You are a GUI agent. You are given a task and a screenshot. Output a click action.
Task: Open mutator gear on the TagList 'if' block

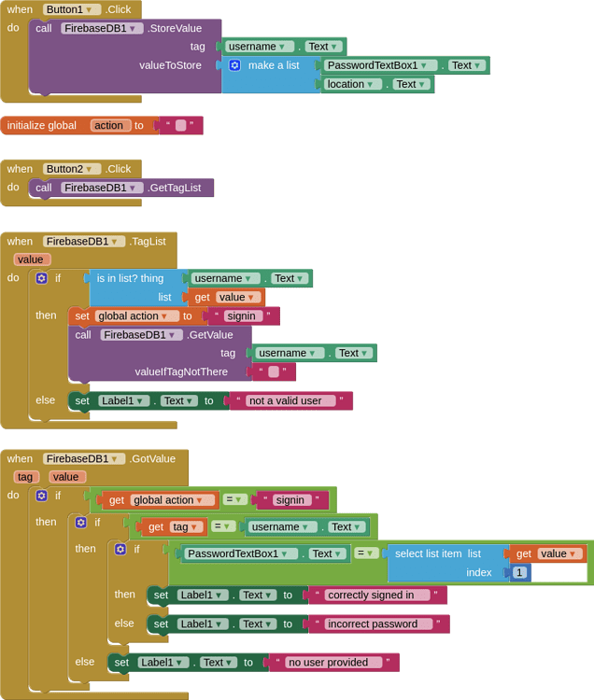42,278
